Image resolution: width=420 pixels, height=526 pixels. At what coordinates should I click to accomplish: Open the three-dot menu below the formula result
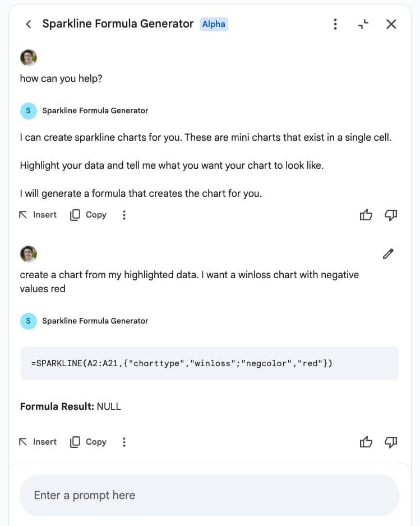point(124,442)
